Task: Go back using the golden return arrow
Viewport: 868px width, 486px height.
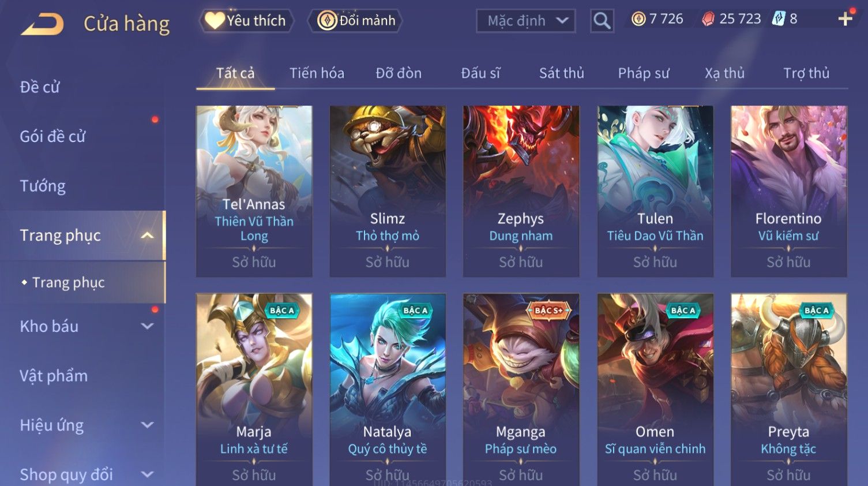Action: tap(43, 24)
